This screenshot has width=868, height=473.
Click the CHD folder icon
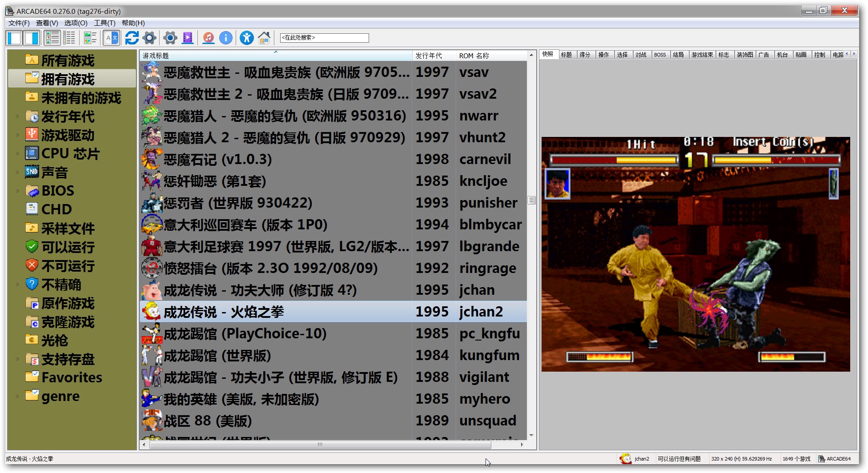pos(32,209)
